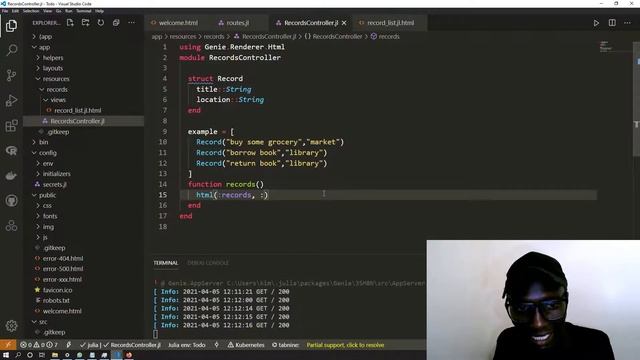The height and width of the screenshot is (360, 640).
Task: Collapse the app folder
Action: pyautogui.click(x=44, y=47)
